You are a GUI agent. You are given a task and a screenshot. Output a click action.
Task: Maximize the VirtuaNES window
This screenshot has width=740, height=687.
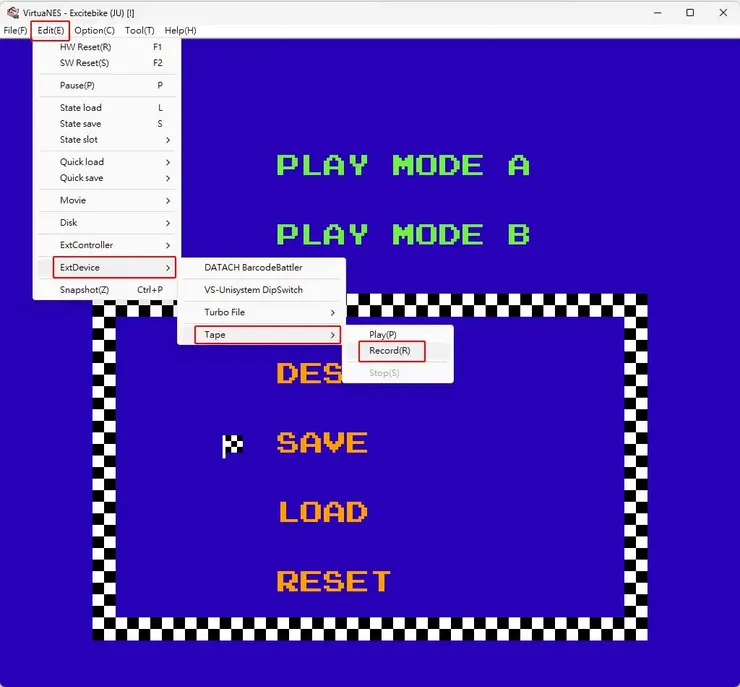[690, 13]
